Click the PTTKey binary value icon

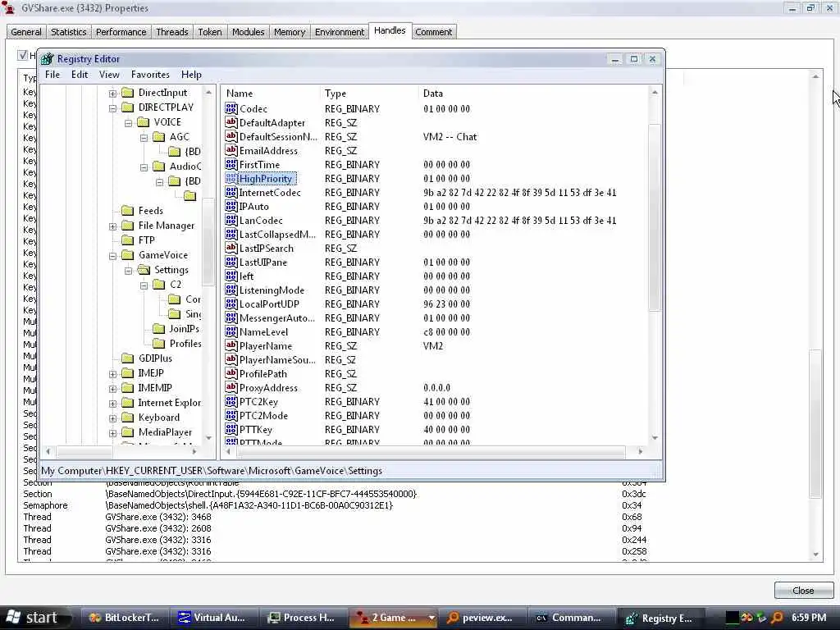pyautogui.click(x=231, y=429)
